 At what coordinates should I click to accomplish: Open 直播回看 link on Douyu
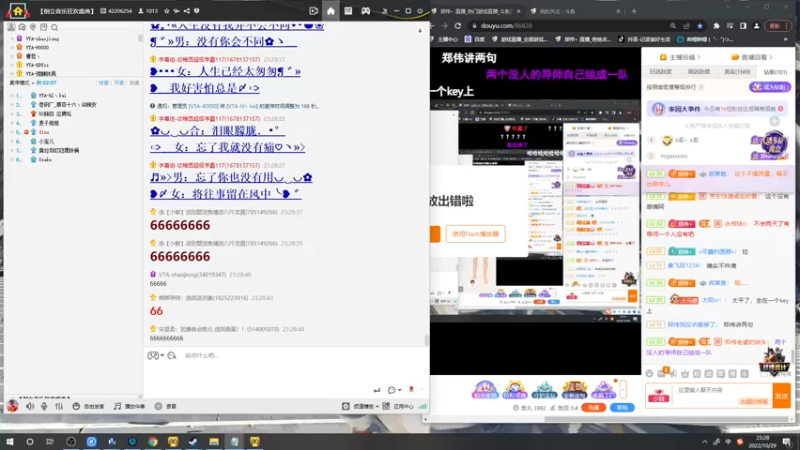752,57
